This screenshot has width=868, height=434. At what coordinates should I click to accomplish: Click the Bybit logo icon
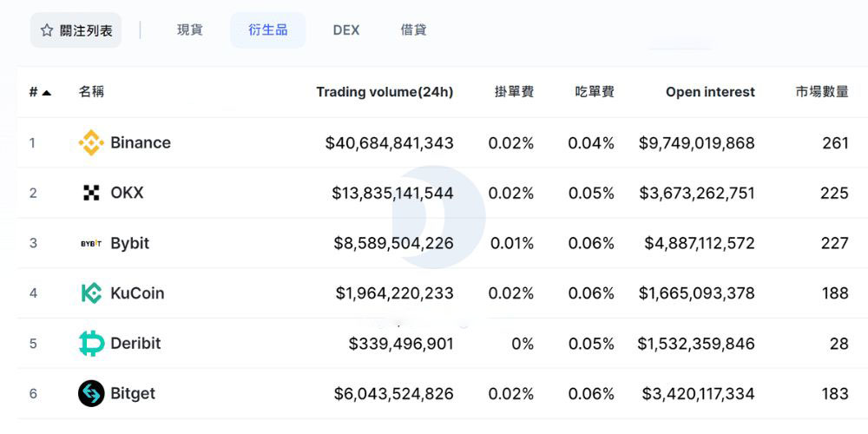pyautogui.click(x=91, y=243)
